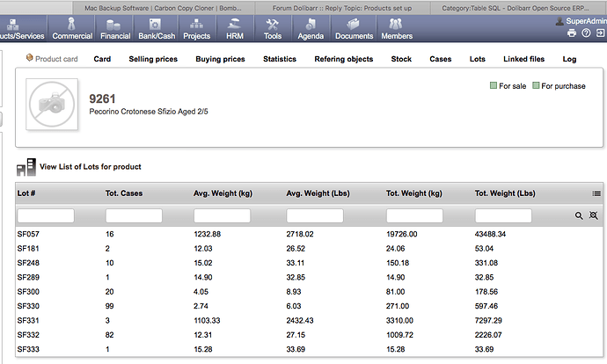Sort by the Tot. Weight (Lbs) header
This screenshot has width=607, height=364.
pyautogui.click(x=505, y=193)
